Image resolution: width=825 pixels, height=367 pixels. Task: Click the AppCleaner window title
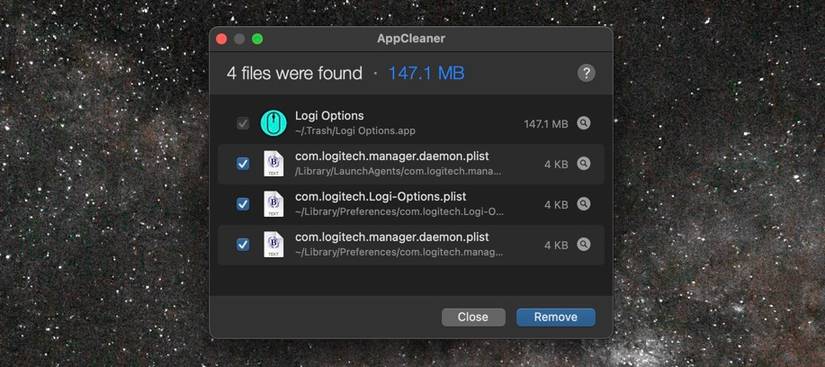[411, 39]
